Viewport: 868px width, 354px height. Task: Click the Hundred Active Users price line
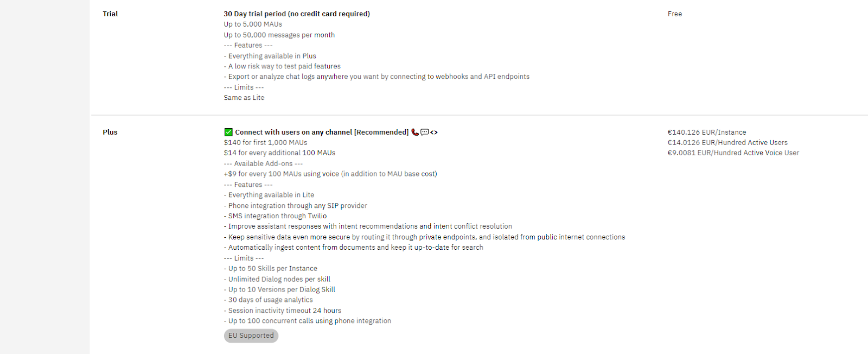tap(727, 142)
